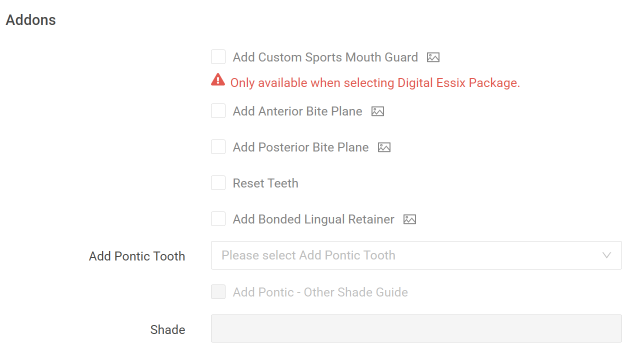Click the Add Pontic Tooth field label
This screenshot has height=353, width=644.
pos(137,256)
